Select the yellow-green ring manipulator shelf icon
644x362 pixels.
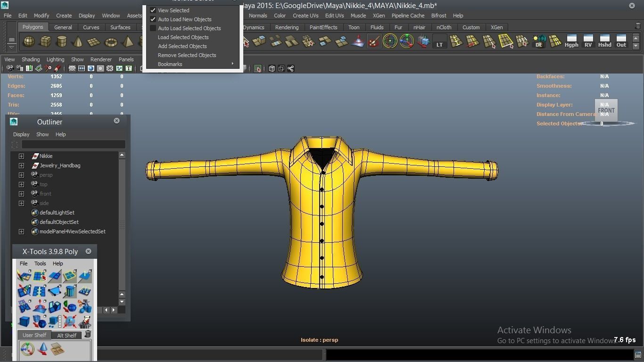coord(390,42)
